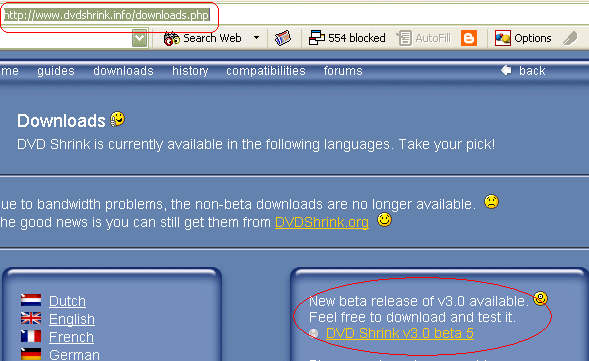Open the Search Web dropdown arrow

coord(257,38)
